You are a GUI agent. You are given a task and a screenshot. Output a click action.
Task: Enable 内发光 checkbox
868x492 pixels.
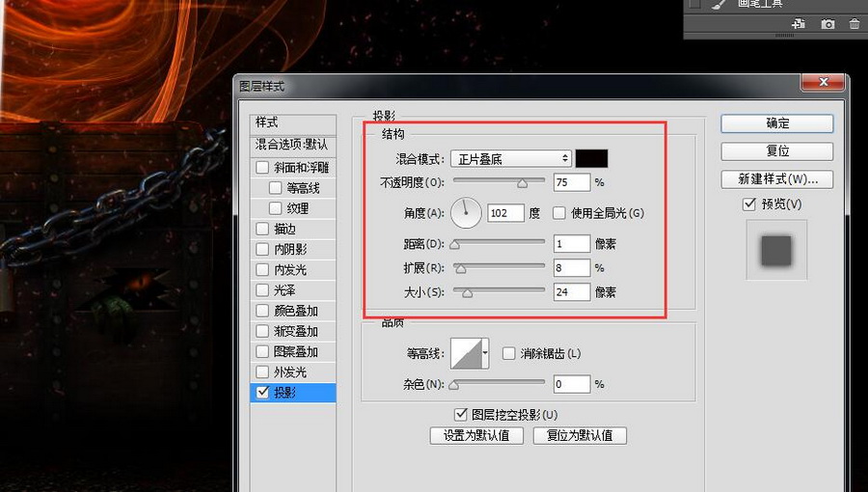pos(262,269)
